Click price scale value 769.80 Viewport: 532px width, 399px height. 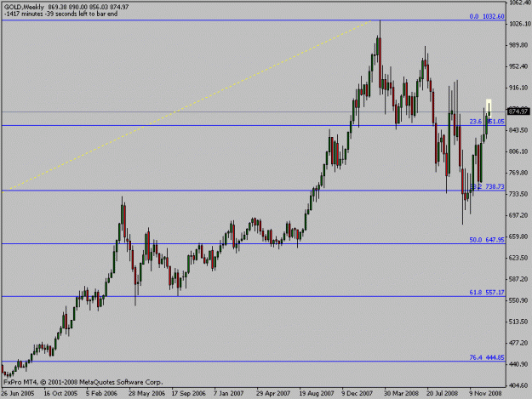[x=520, y=173]
